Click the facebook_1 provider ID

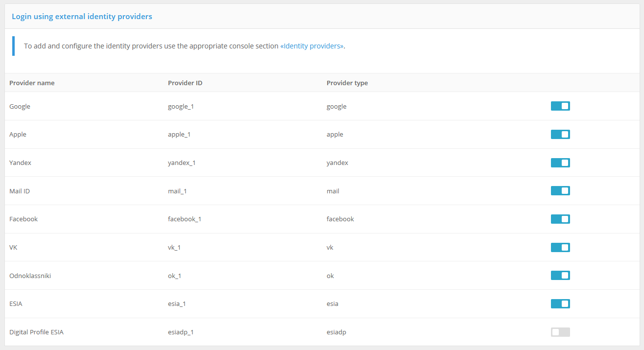click(x=185, y=219)
